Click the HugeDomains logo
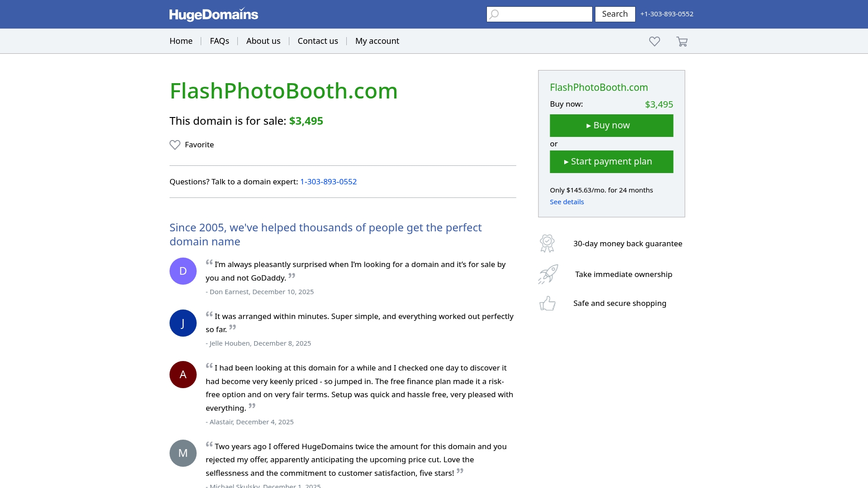 pyautogui.click(x=213, y=14)
